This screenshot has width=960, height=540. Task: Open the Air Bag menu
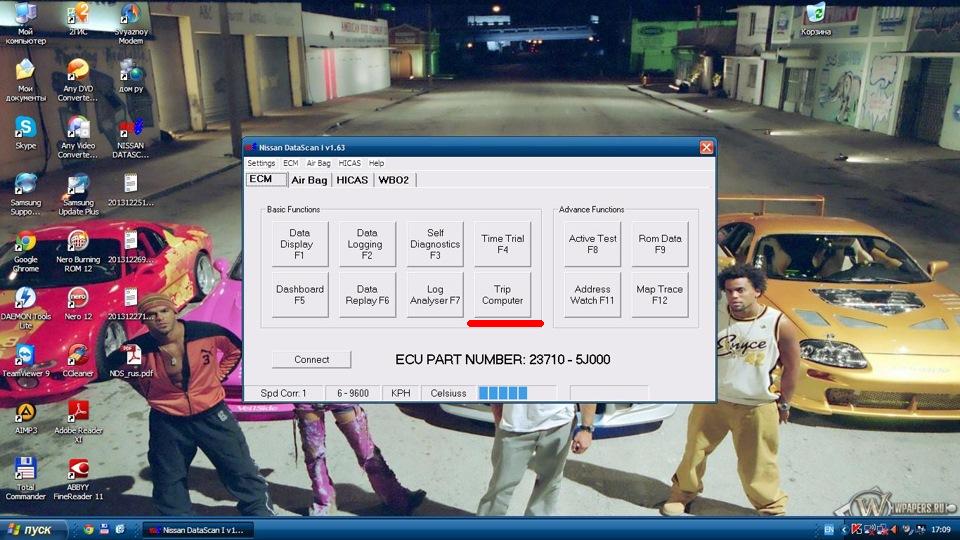[318, 163]
